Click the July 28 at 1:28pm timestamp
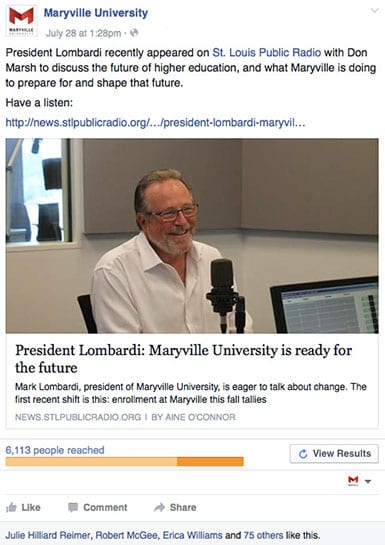Image resolution: width=385 pixels, height=545 pixels. [83, 33]
